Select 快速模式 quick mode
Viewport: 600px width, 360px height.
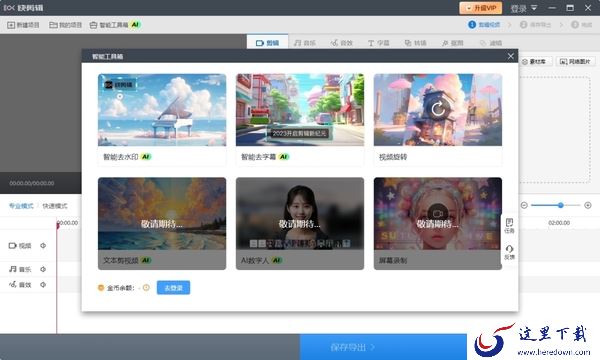pos(55,206)
